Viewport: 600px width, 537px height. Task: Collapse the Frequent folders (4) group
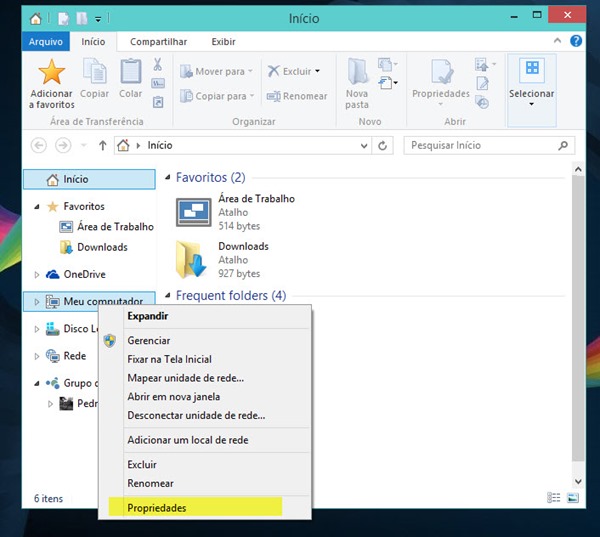click(168, 295)
